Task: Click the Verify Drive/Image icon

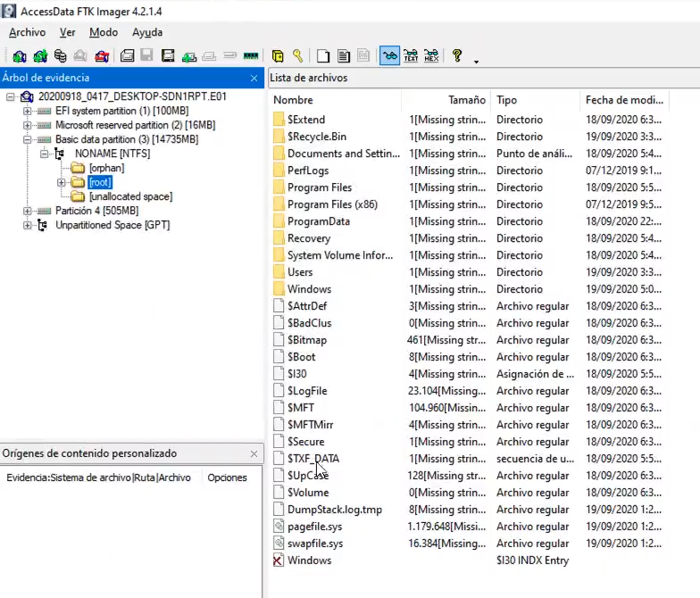Action: (230, 56)
